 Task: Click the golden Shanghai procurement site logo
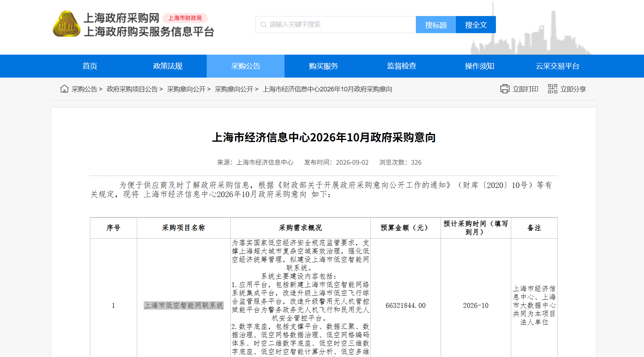tap(67, 24)
